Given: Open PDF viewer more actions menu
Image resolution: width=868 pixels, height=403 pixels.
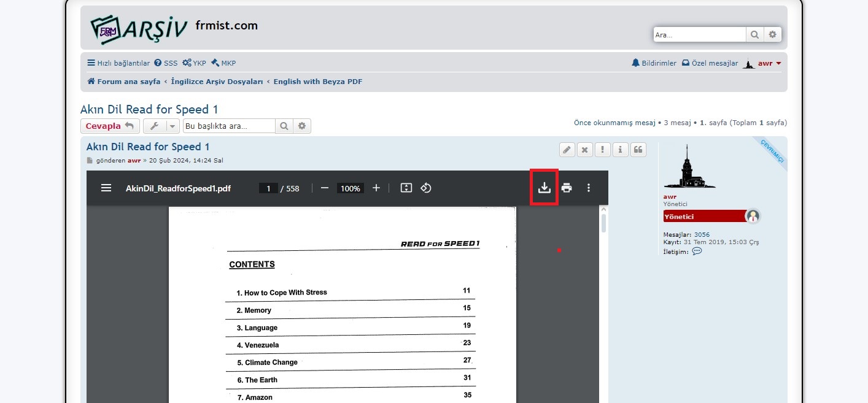Looking at the screenshot, I should coord(589,188).
